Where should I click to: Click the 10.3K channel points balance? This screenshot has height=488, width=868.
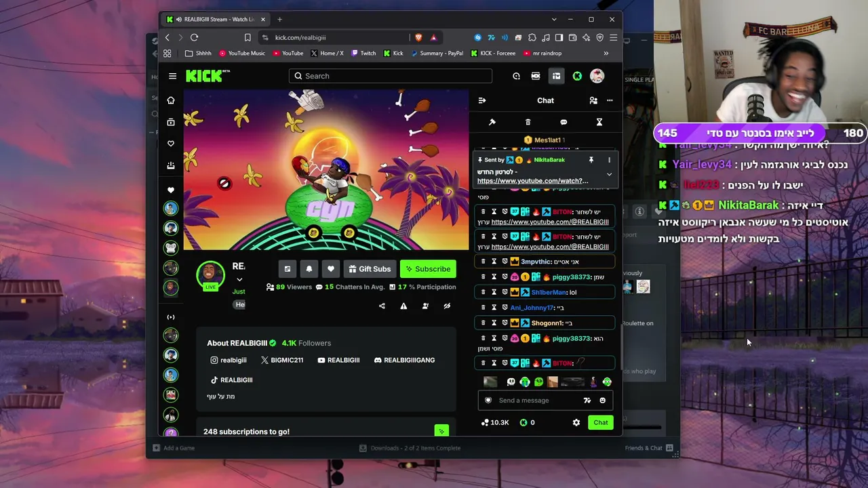(495, 423)
